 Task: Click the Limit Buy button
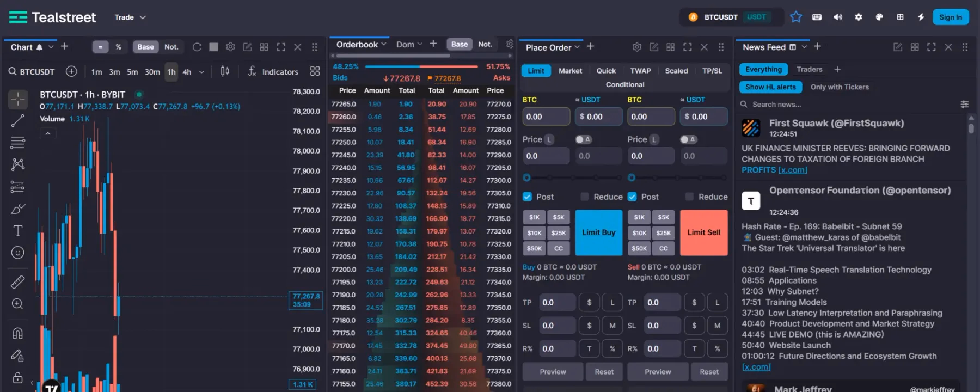point(599,232)
